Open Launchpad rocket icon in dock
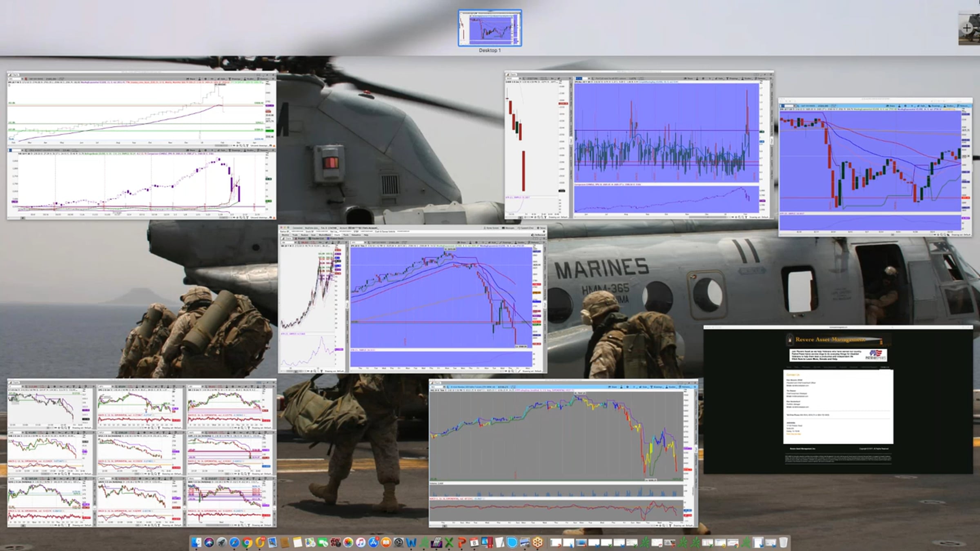The image size is (980, 551). pyautogui.click(x=221, y=542)
